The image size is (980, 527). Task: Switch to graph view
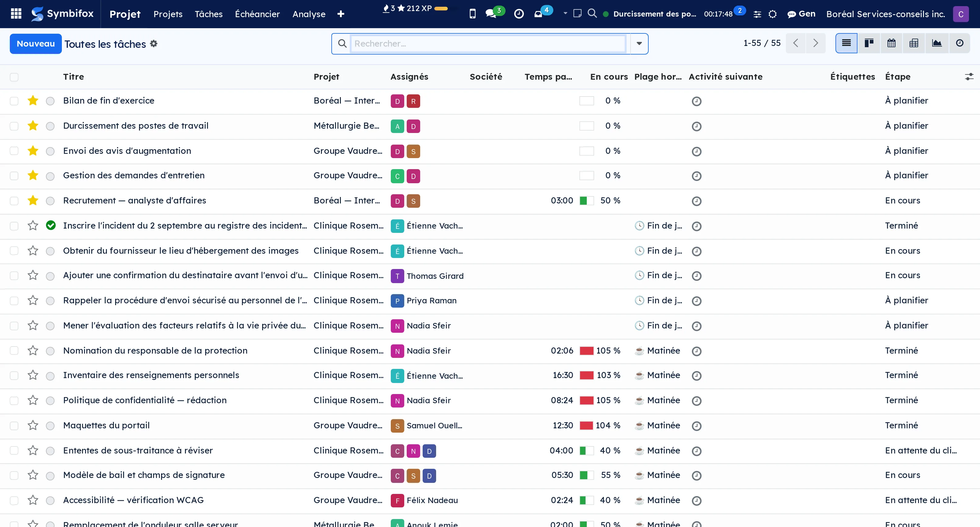(x=937, y=43)
